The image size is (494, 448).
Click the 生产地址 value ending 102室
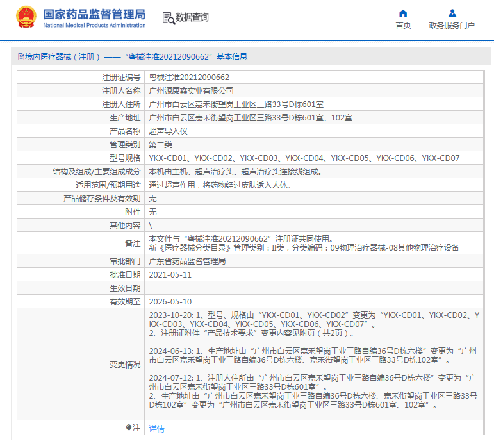(251, 118)
